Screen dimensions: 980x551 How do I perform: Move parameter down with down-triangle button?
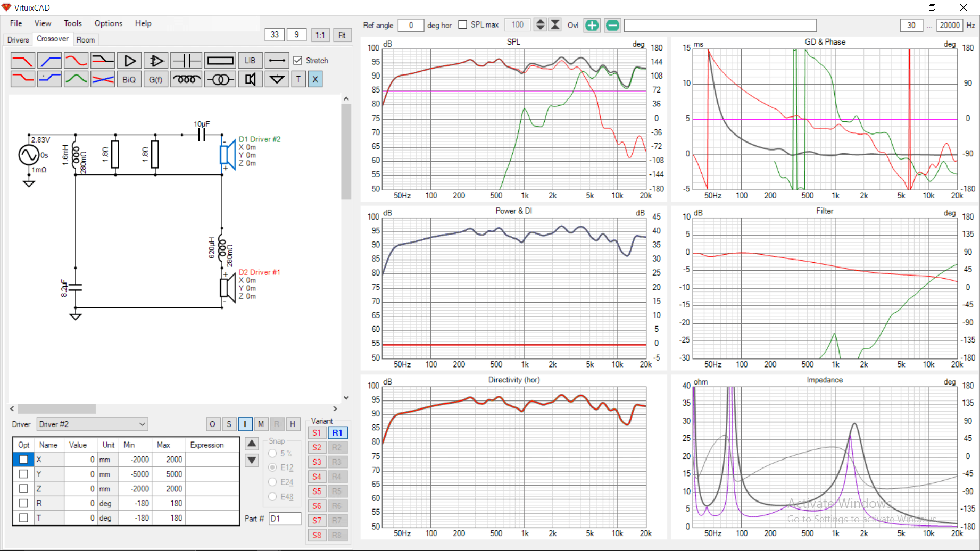tap(252, 460)
